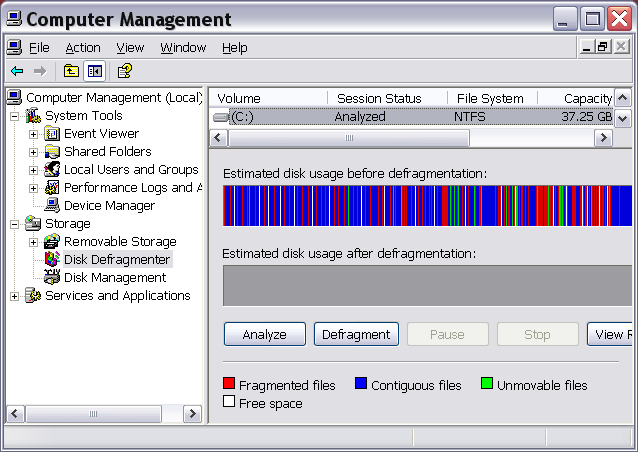Expand the Performance Logs and Alerts node
The height and width of the screenshot is (452, 638).
(x=33, y=188)
